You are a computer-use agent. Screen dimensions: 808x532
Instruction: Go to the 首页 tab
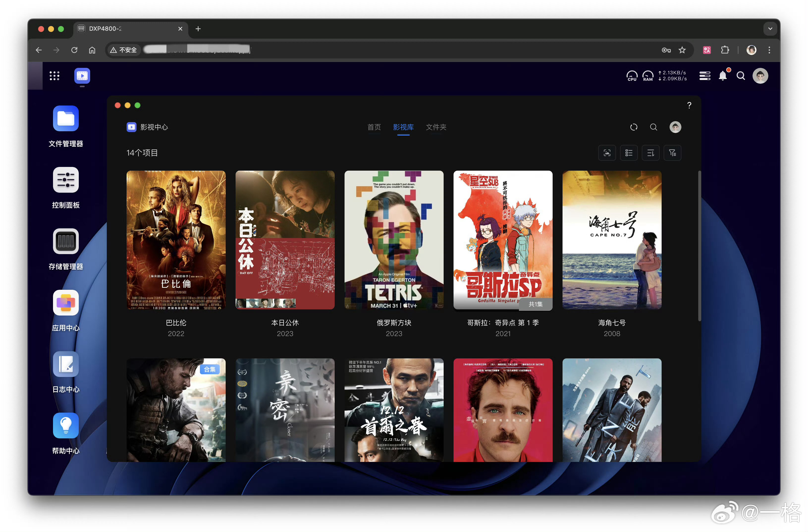click(x=374, y=127)
